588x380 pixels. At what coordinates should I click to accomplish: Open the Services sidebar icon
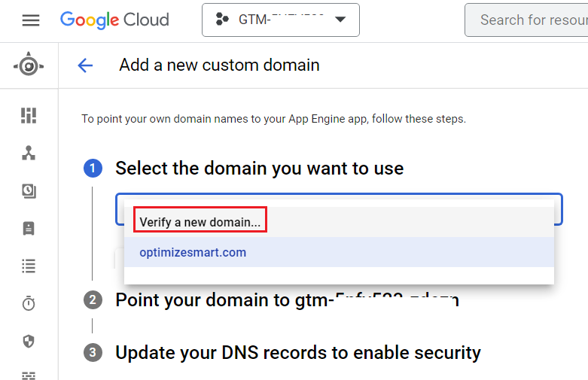point(29,153)
